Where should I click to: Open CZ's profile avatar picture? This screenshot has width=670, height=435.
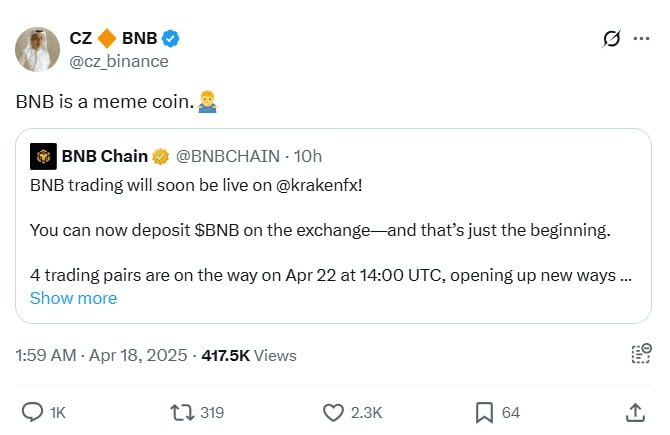click(x=38, y=49)
